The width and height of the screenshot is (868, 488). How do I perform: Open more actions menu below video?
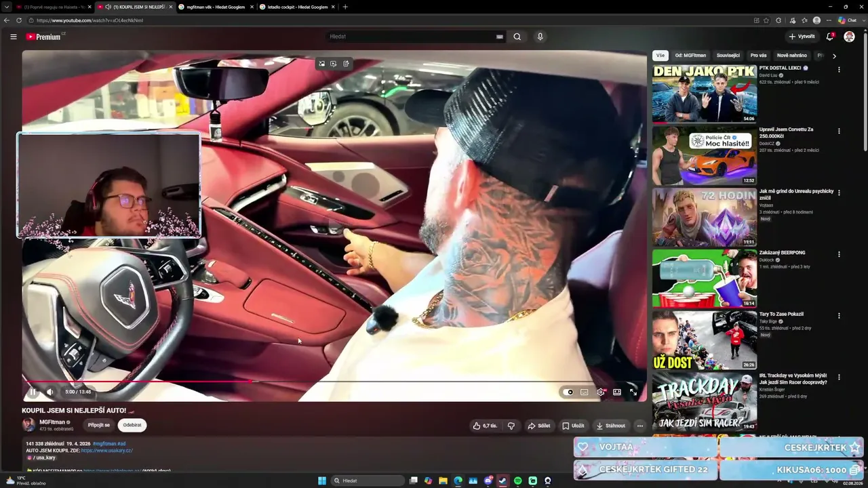click(640, 426)
